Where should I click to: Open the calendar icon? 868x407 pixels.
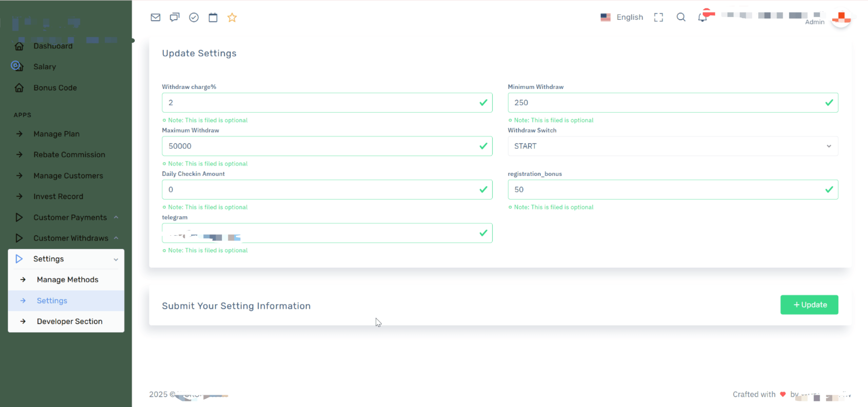[x=213, y=17]
